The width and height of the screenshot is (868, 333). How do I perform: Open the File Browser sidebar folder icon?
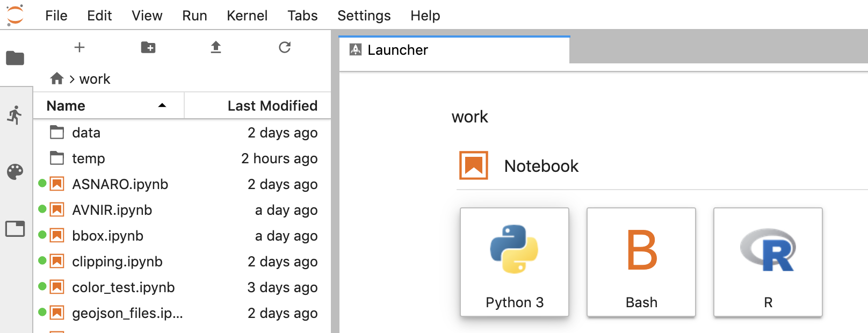(x=15, y=57)
